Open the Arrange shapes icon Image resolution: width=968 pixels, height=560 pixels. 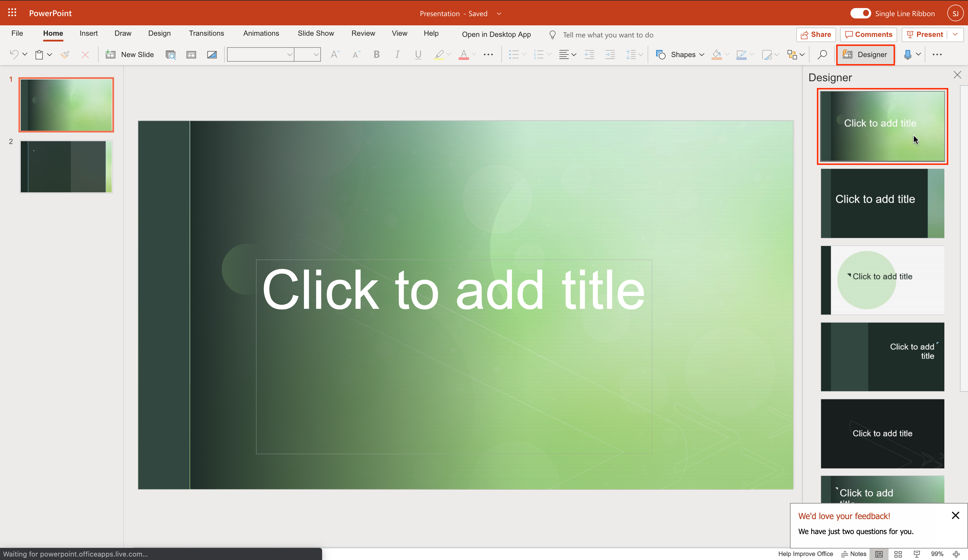pyautogui.click(x=792, y=54)
